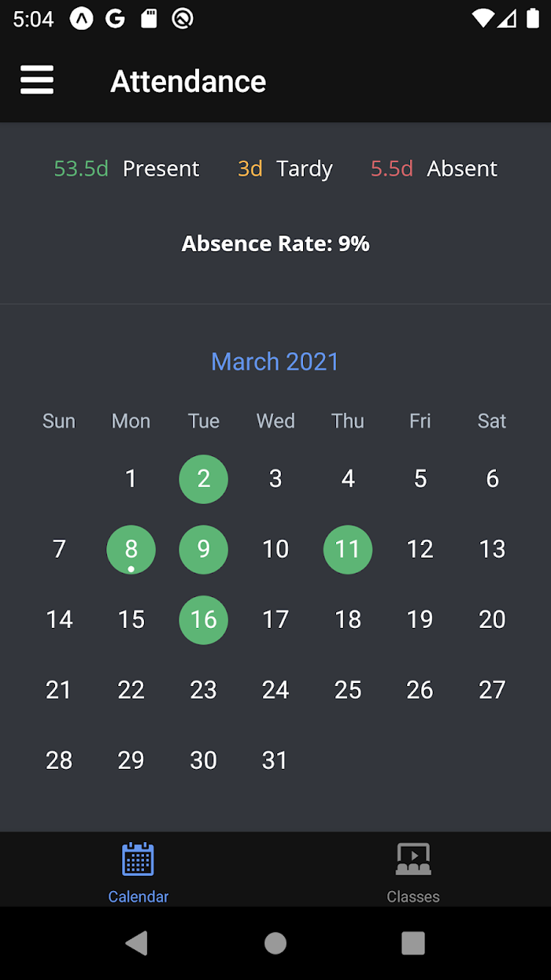
Task: Tap the Google G status bar icon
Action: [116, 19]
